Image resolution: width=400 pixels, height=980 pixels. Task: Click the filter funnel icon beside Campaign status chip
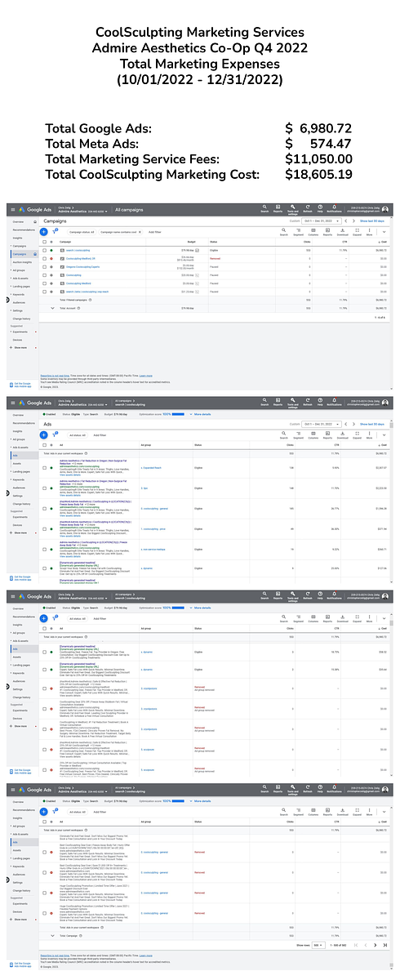(55, 230)
